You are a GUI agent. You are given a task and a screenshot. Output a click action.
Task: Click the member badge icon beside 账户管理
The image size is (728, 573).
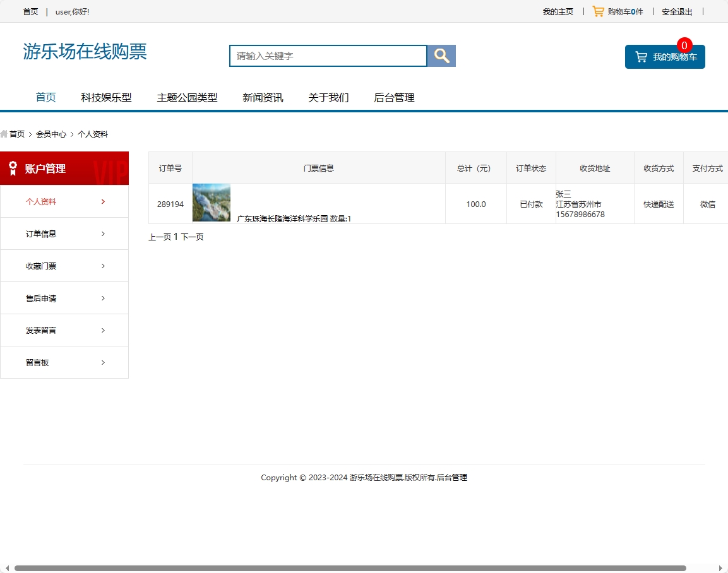tap(13, 168)
